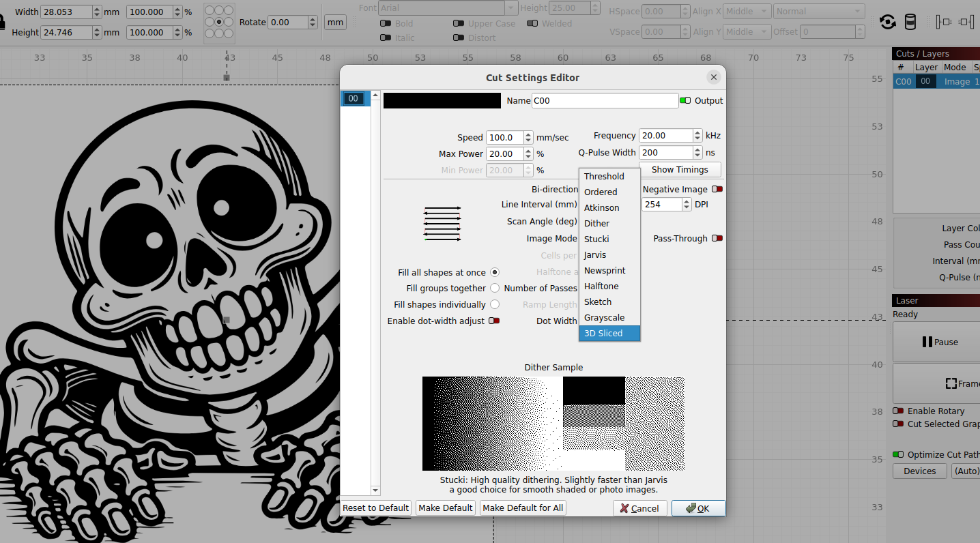Screen dimensions: 980x543
Task: Click the Reset to Default button
Action: click(375, 508)
